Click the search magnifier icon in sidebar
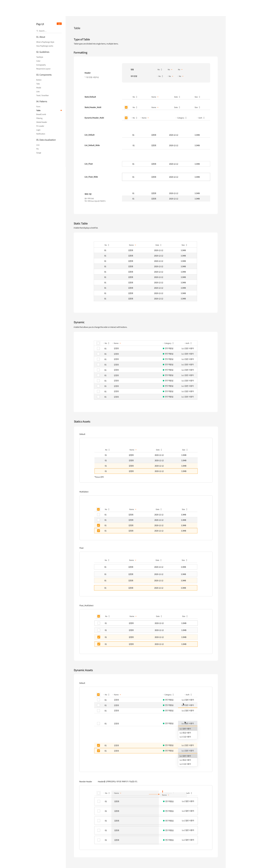Screen dimensions: 258x868 click(37, 31)
